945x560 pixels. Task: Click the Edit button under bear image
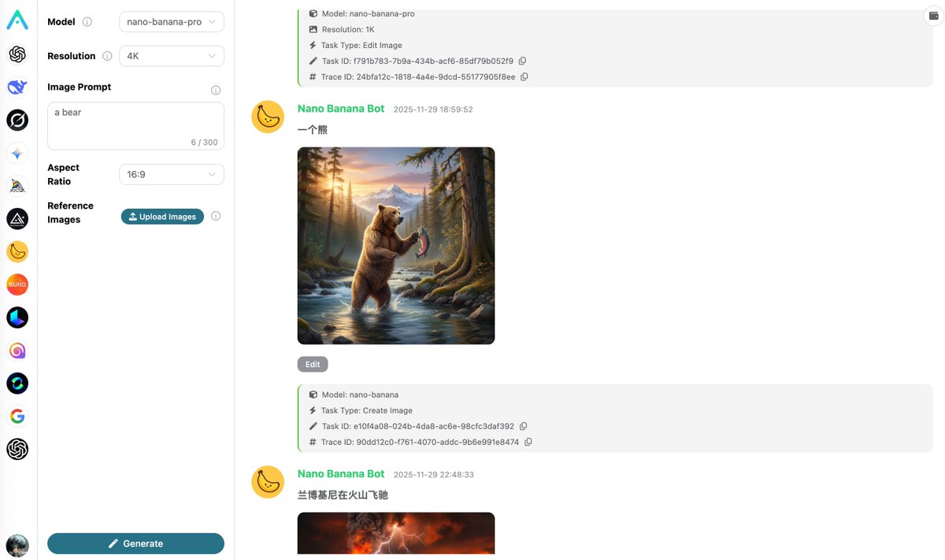point(313,365)
